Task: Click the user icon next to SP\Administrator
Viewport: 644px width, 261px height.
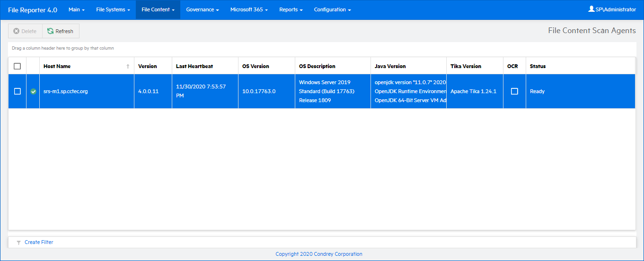Action: click(x=591, y=9)
